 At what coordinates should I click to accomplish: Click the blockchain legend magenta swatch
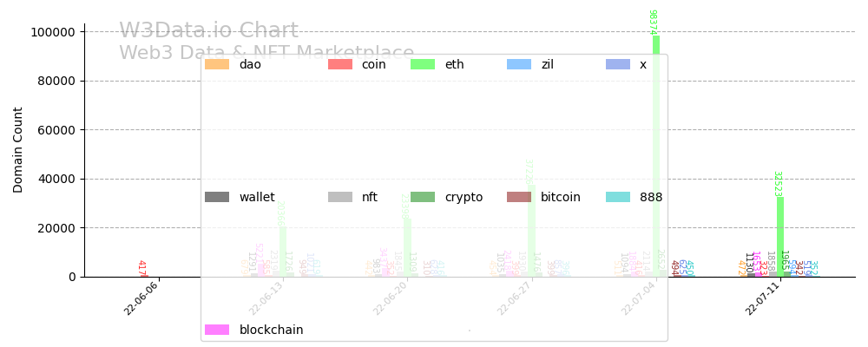[x=217, y=330]
